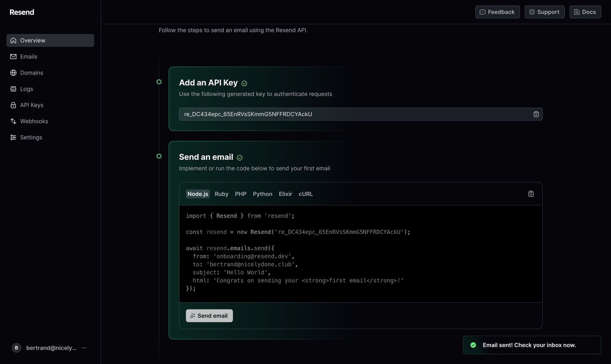Copy the generated API key
Screen dimensions: 611x364
[x=536, y=114]
